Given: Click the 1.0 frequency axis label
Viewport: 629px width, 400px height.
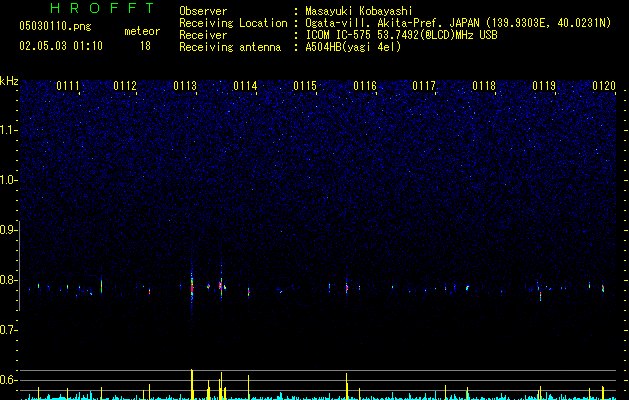Looking at the screenshot, I should 8,180.
